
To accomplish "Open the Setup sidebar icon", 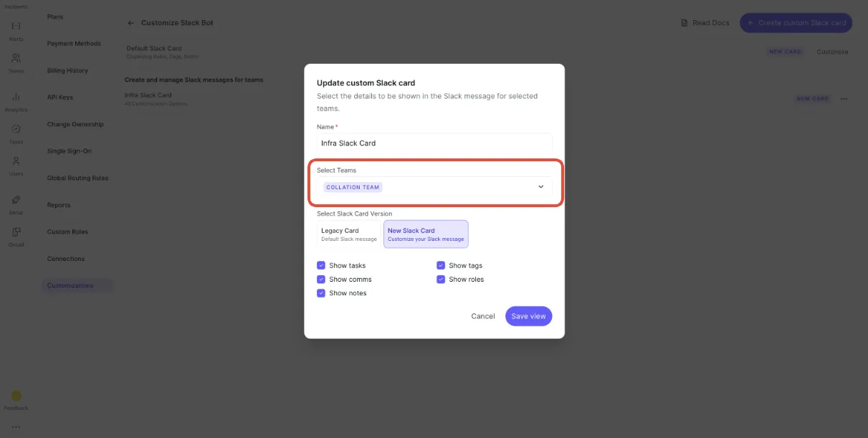I will [16, 199].
